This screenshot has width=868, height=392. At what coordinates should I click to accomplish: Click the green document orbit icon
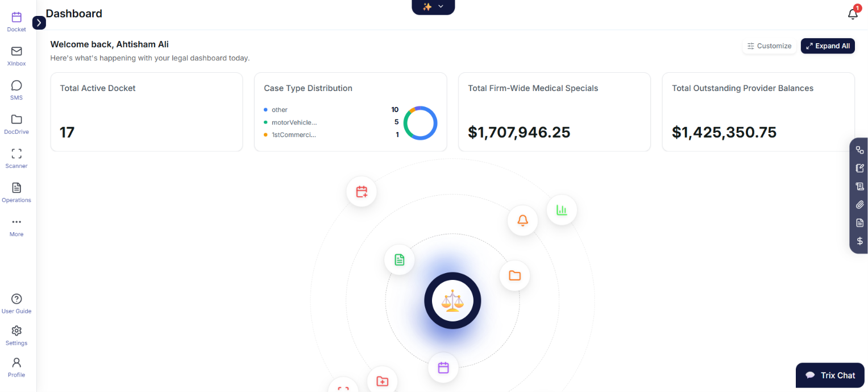(400, 260)
